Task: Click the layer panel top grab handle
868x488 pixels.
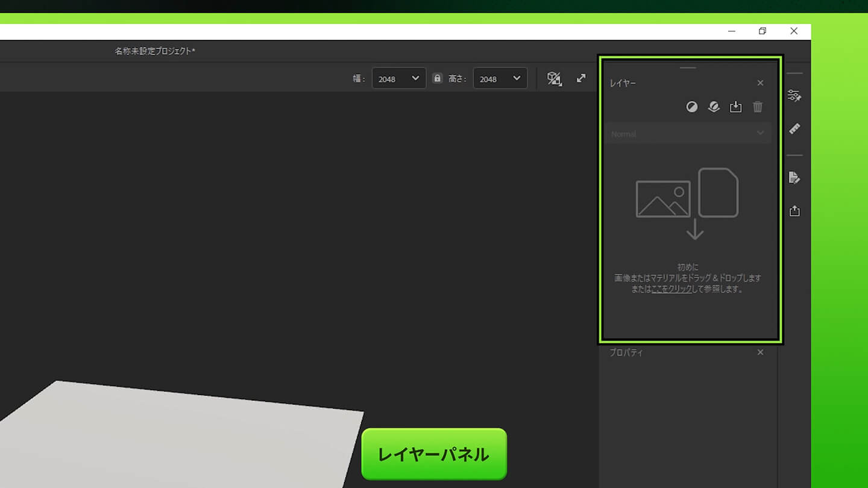Action: click(688, 67)
